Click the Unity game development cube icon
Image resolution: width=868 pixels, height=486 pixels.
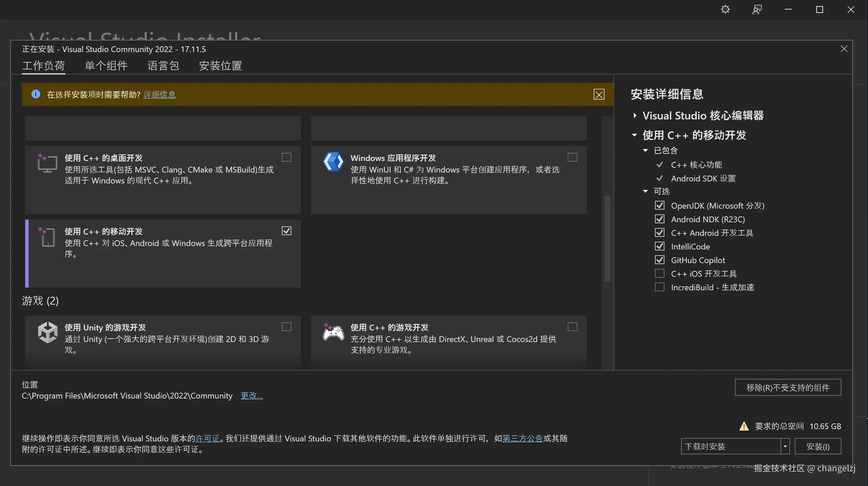click(47, 332)
